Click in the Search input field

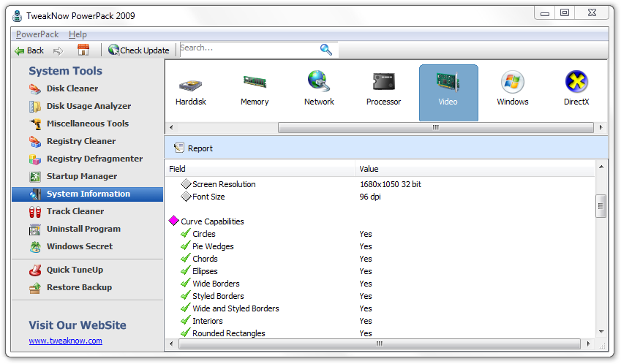(x=249, y=50)
